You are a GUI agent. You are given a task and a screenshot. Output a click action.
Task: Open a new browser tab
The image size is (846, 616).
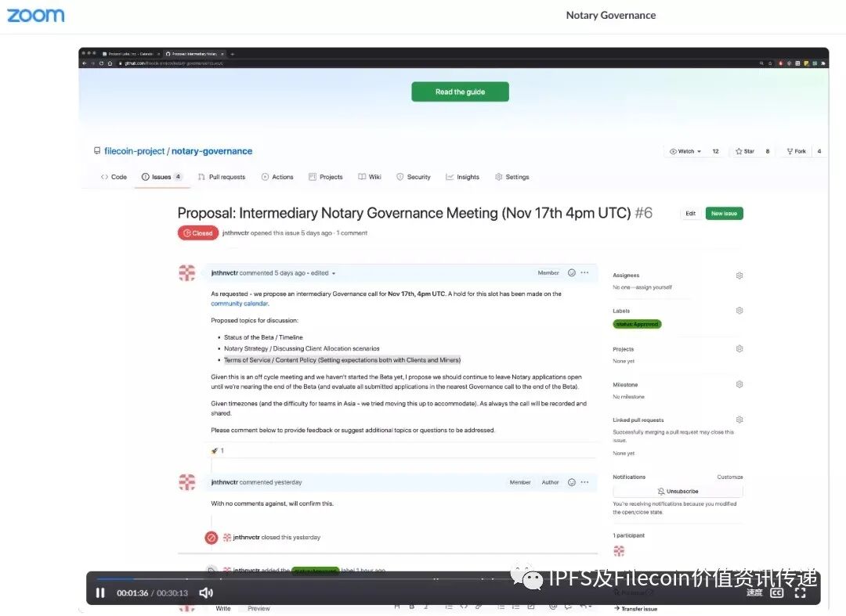click(x=233, y=54)
